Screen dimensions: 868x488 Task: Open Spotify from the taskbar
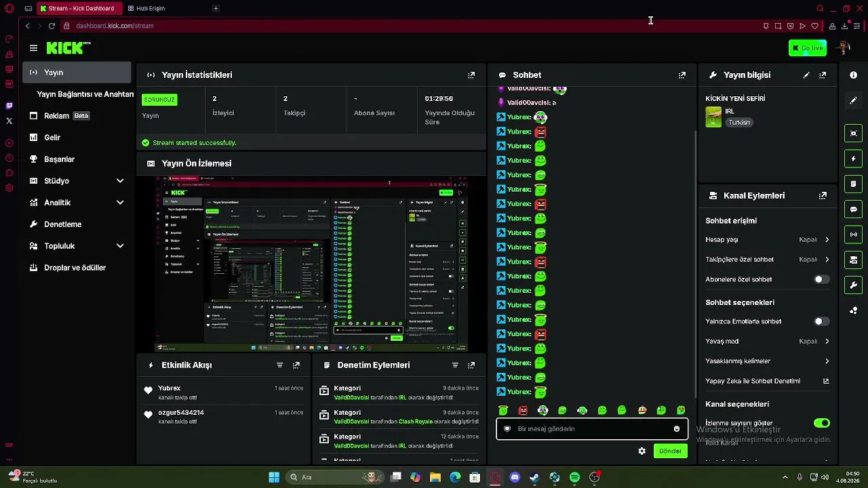click(574, 477)
